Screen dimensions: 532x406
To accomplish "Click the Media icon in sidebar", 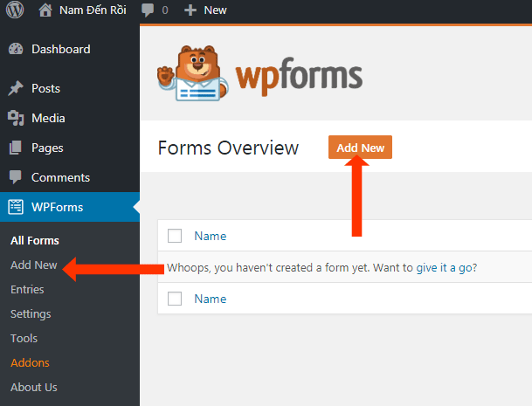I will pyautogui.click(x=16, y=119).
